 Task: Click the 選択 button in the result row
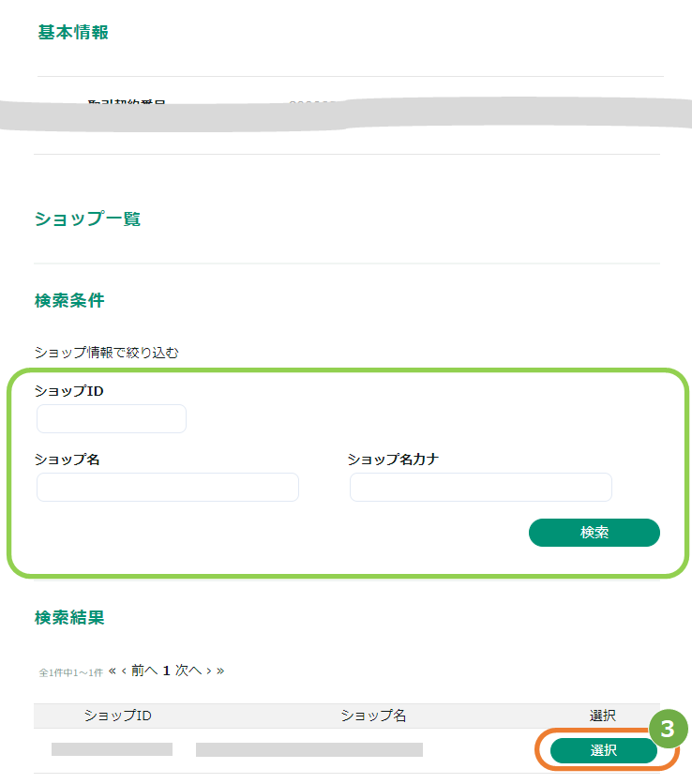604,750
